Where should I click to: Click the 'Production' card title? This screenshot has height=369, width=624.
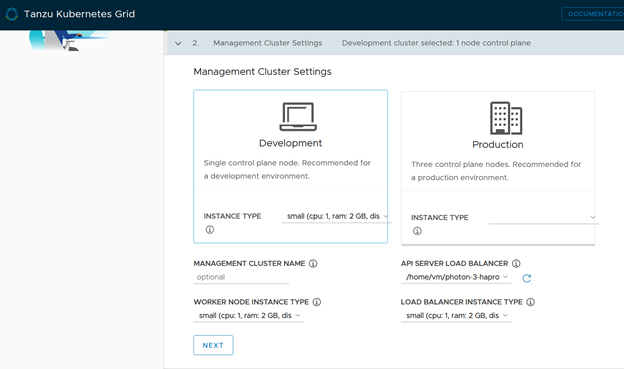point(498,144)
